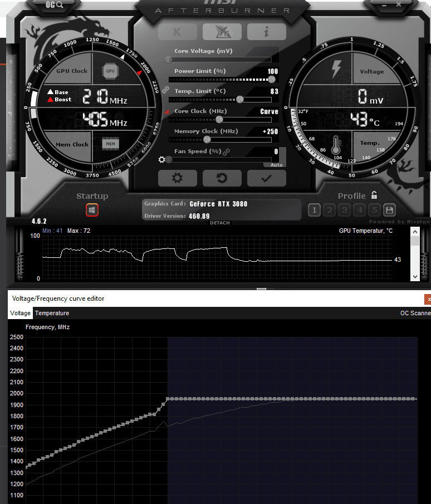Click the DETACH monitor label
The image size is (431, 504).
[x=220, y=223]
